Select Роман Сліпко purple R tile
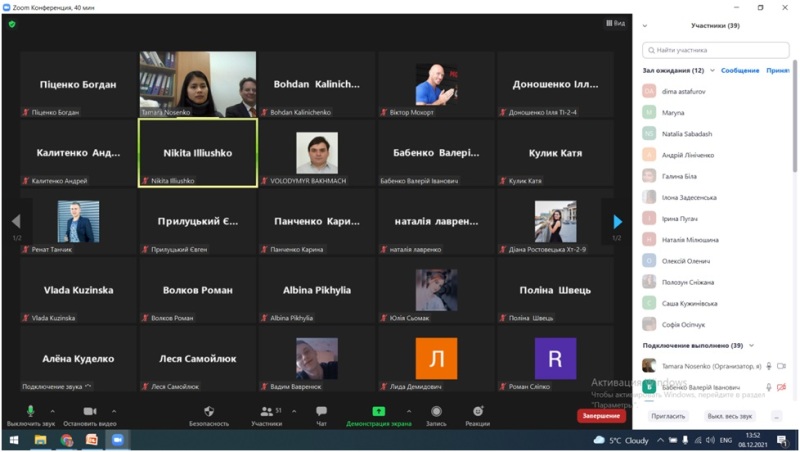 click(556, 359)
